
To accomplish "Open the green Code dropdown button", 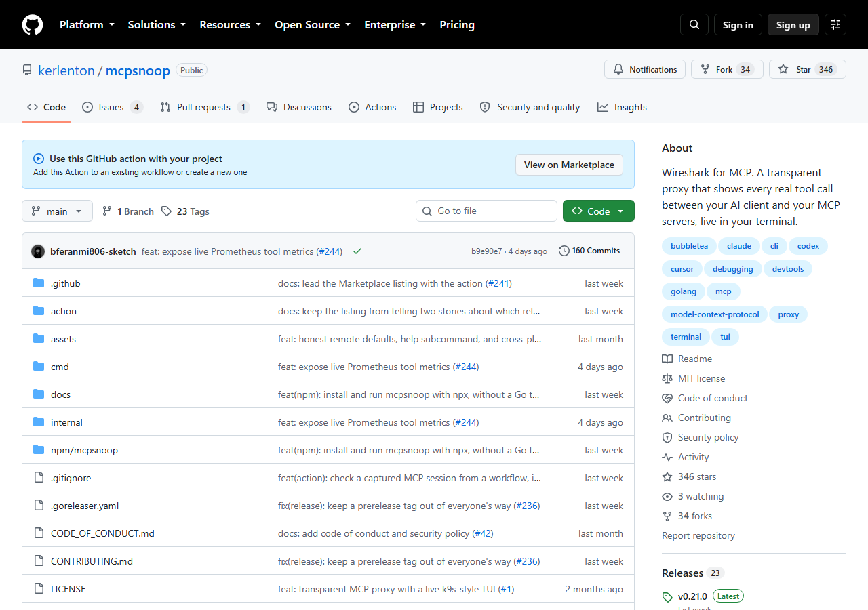I will tap(599, 211).
